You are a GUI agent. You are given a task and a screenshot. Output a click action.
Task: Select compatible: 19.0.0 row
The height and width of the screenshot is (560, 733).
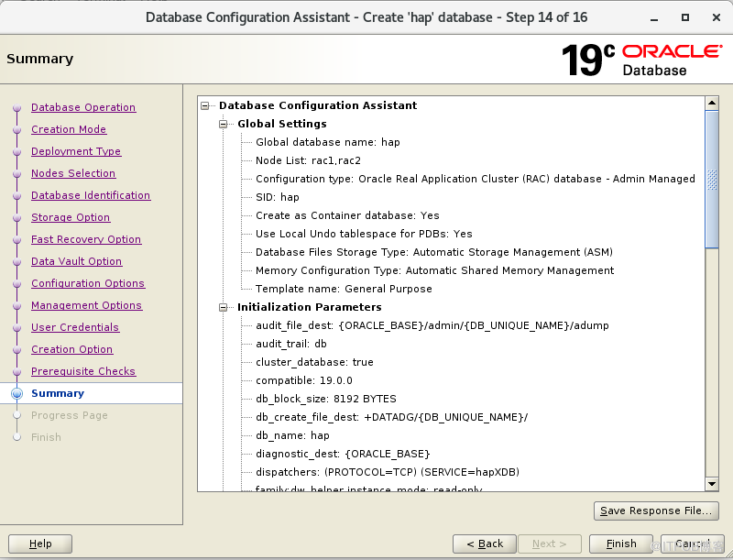[x=304, y=380]
